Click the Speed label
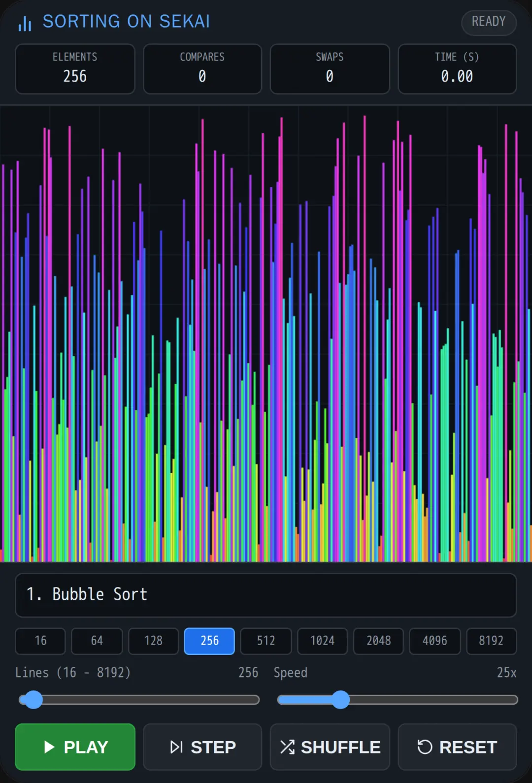The image size is (532, 783). click(291, 673)
